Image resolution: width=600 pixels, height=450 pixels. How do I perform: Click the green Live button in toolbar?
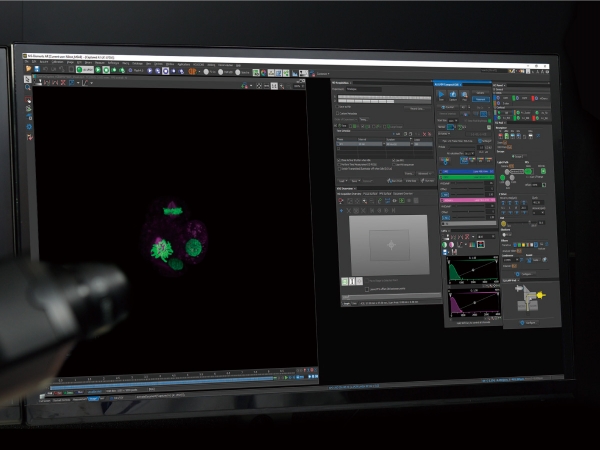[85, 70]
